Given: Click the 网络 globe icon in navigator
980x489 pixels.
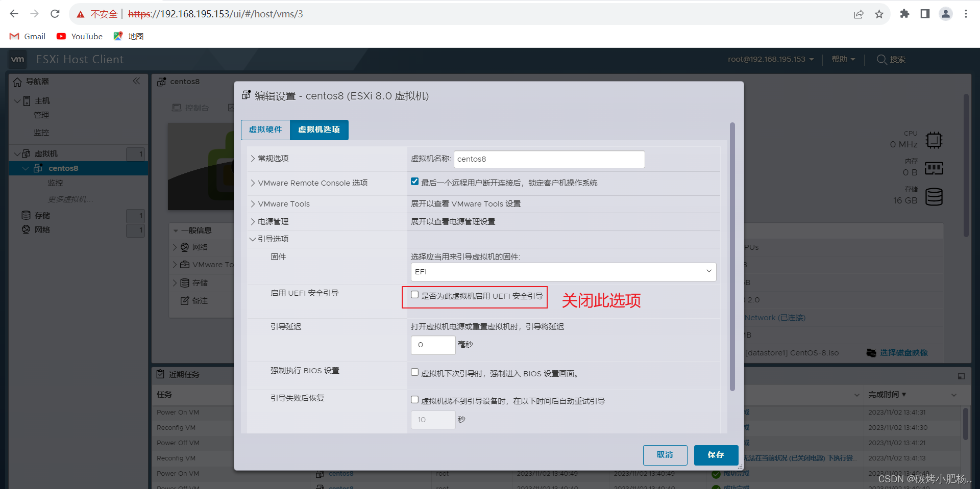Looking at the screenshot, I should coord(26,229).
